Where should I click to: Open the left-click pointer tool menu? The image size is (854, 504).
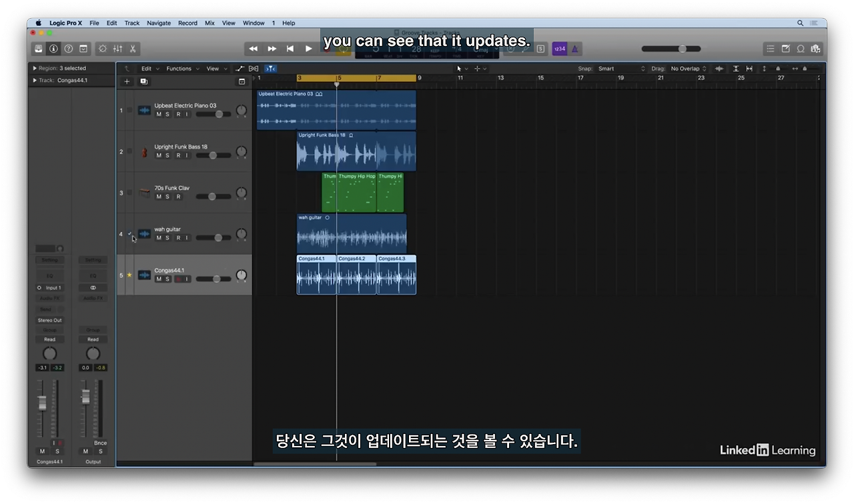(462, 69)
